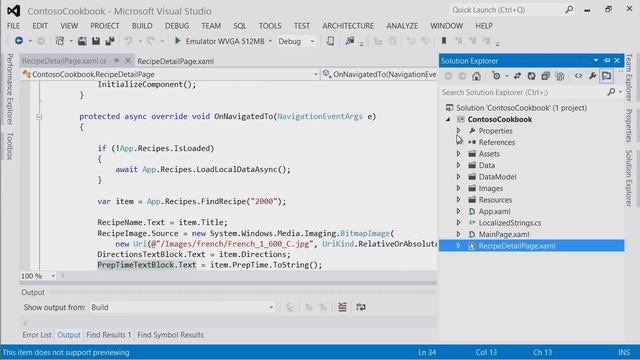Collapse the ContosoCookbook project node
Screen dimensions: 640x360
coord(448,120)
